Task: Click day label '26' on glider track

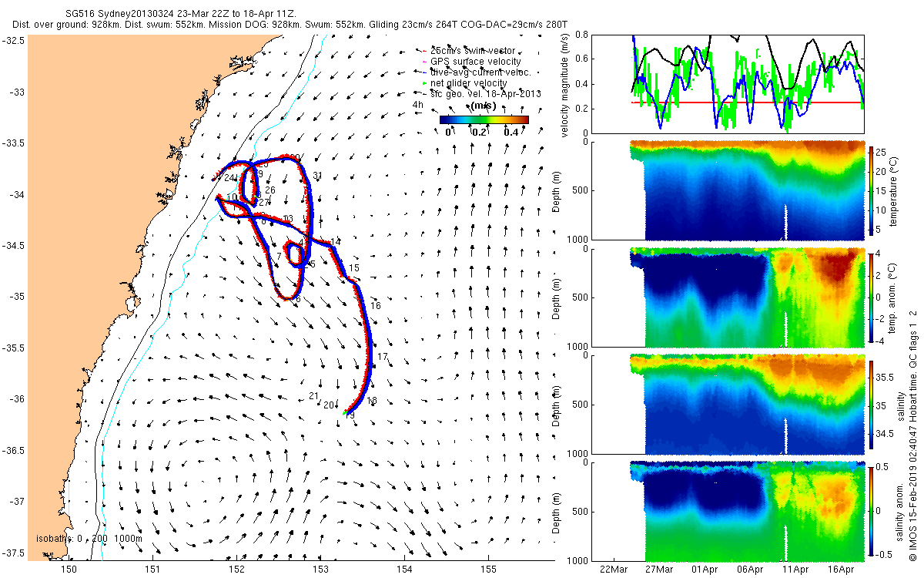Action: (x=270, y=190)
